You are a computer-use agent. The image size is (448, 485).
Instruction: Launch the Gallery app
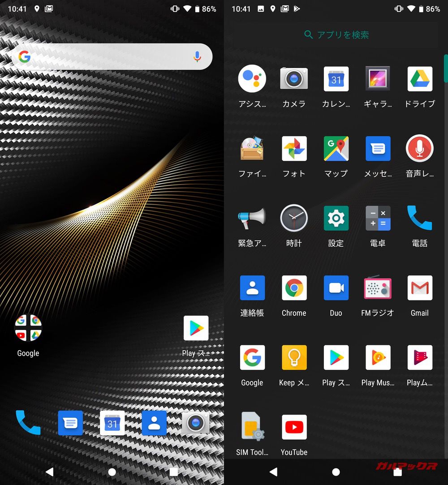pyautogui.click(x=378, y=79)
